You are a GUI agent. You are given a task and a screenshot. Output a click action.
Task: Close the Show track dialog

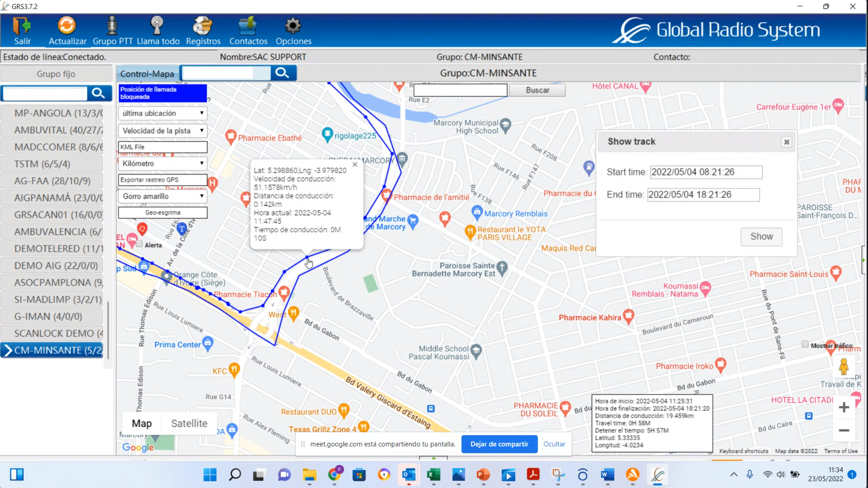[x=786, y=142]
